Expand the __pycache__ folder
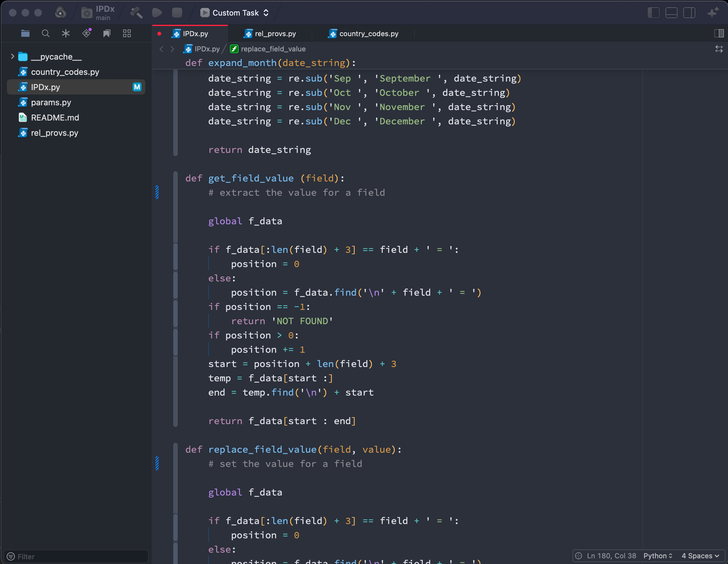 pos(12,57)
